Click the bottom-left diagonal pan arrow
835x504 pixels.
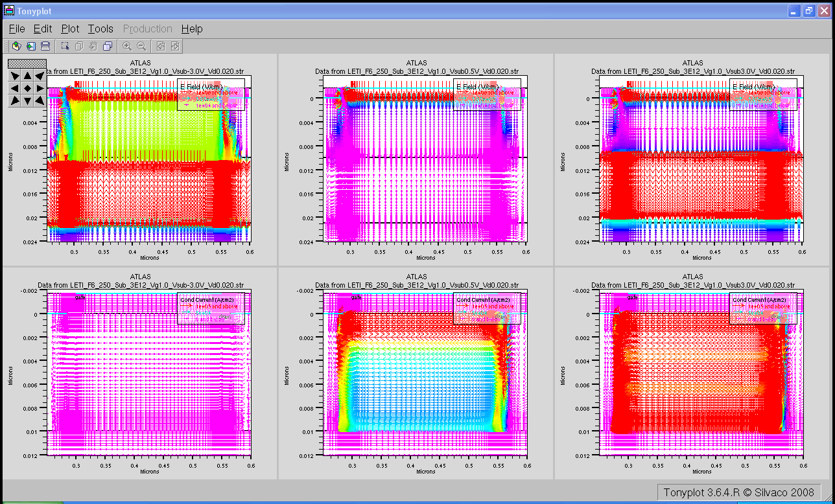click(14, 100)
